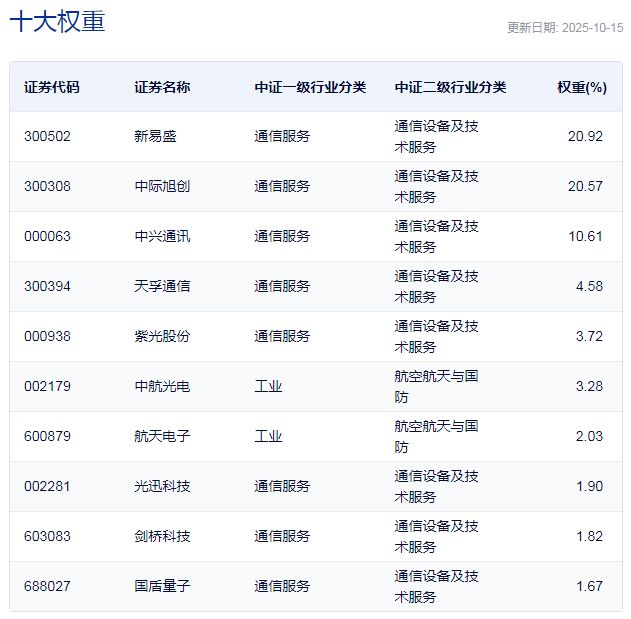Select the 证券名称 column header
The height and width of the screenshot is (619, 631).
coord(162,87)
